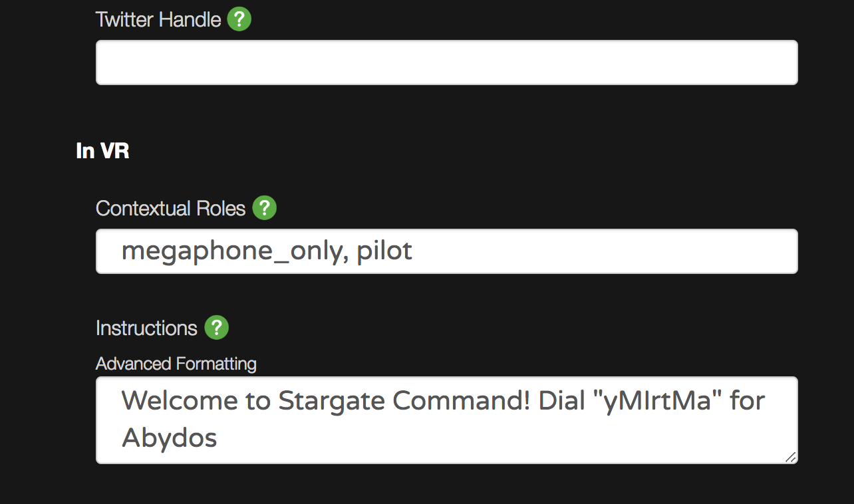Show help for the Instructions field
Viewport: 854px width, 504px height.
(217, 328)
